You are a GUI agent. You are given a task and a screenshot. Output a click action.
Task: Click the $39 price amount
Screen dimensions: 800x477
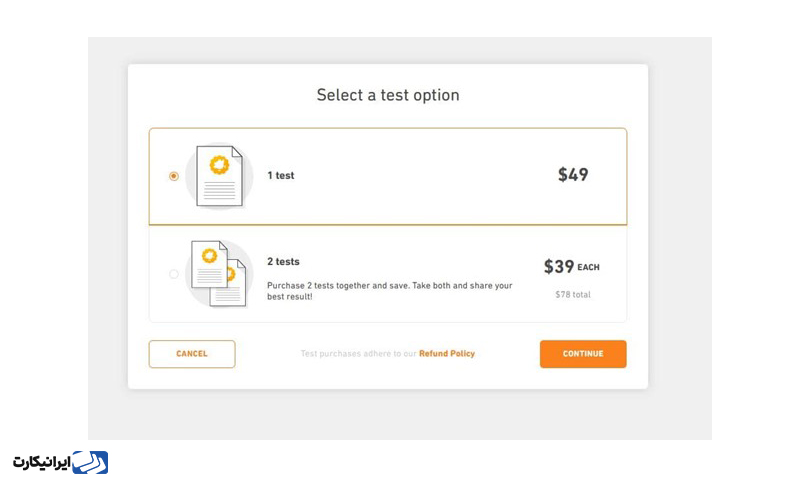click(559, 267)
